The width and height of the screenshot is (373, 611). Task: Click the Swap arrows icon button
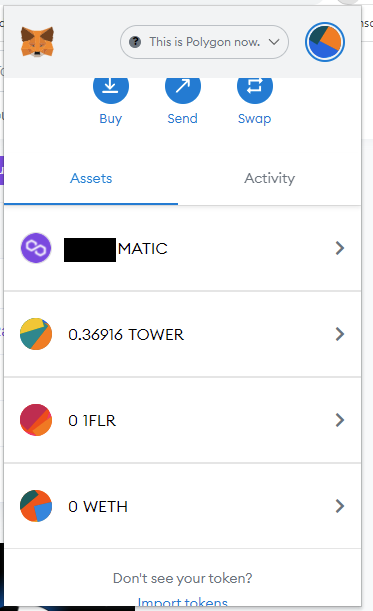point(255,90)
